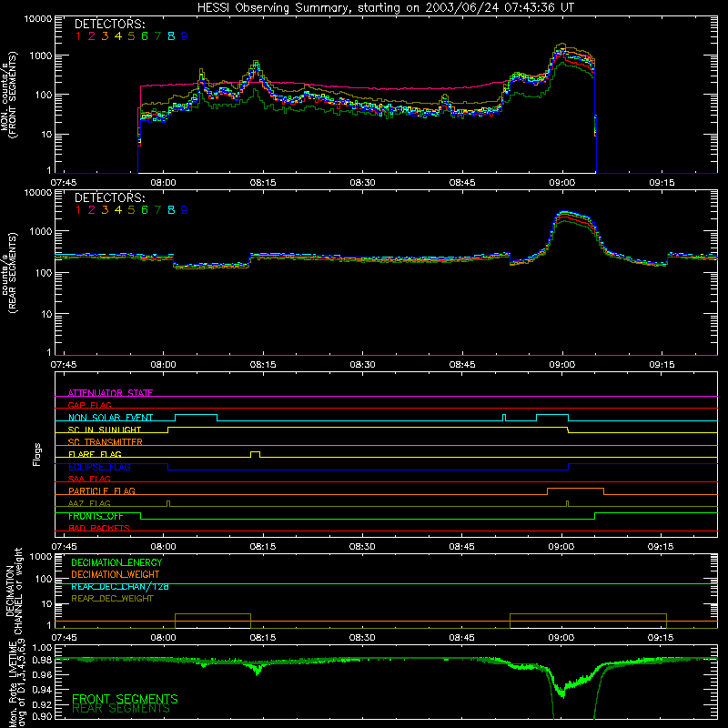Image resolution: width=728 pixels, height=728 pixels.
Task: Click the REAR SEGMENTS livetime legend label
Action: tap(121, 709)
